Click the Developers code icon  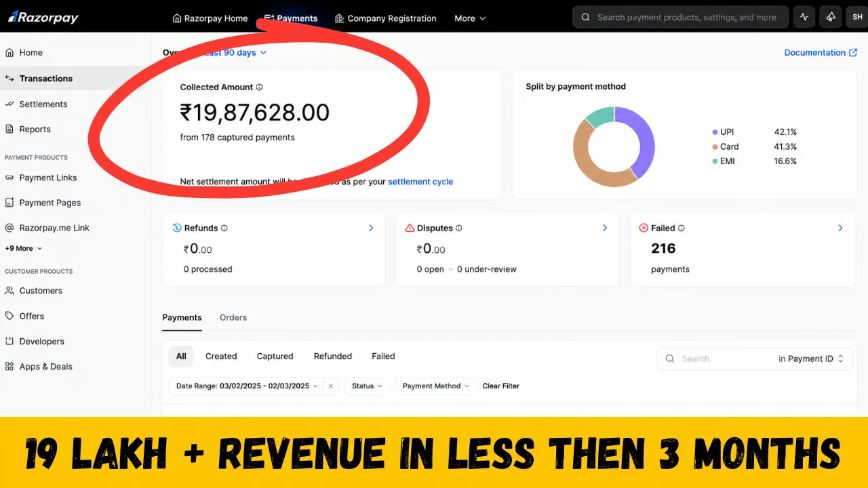(9, 341)
